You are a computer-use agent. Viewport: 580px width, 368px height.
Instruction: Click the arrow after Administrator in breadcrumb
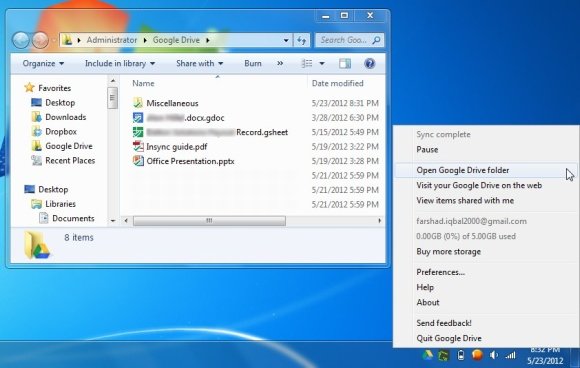[x=145, y=40]
